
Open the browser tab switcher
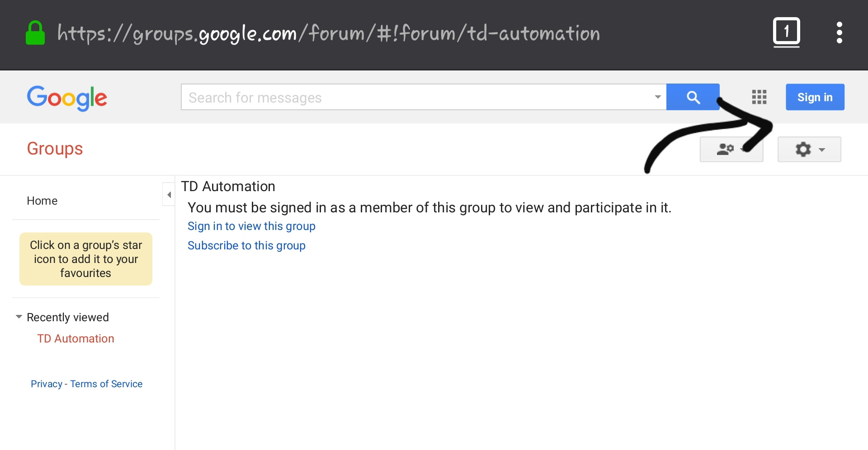click(x=786, y=32)
